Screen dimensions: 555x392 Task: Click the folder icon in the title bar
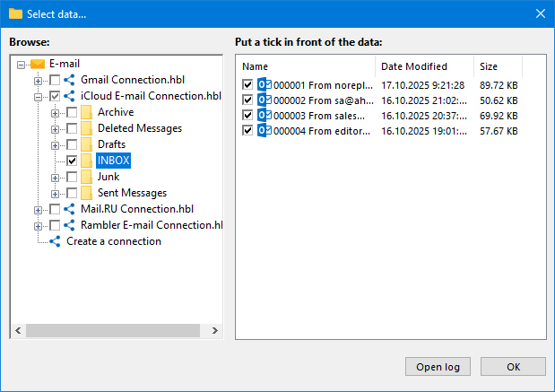pos(15,13)
